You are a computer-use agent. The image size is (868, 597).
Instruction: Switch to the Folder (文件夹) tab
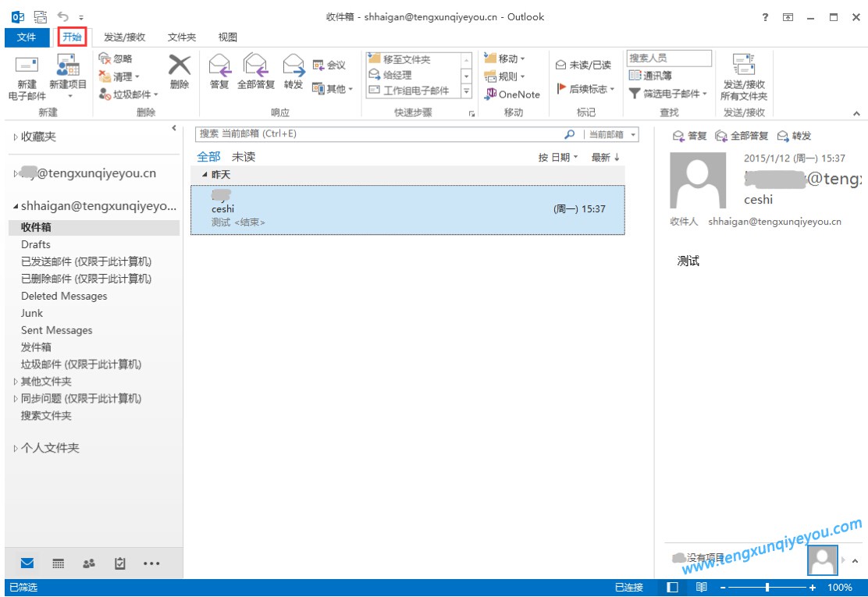pyautogui.click(x=182, y=37)
